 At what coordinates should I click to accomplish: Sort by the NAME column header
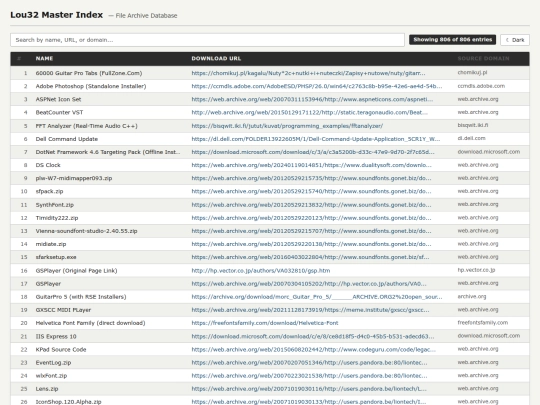[44, 59]
